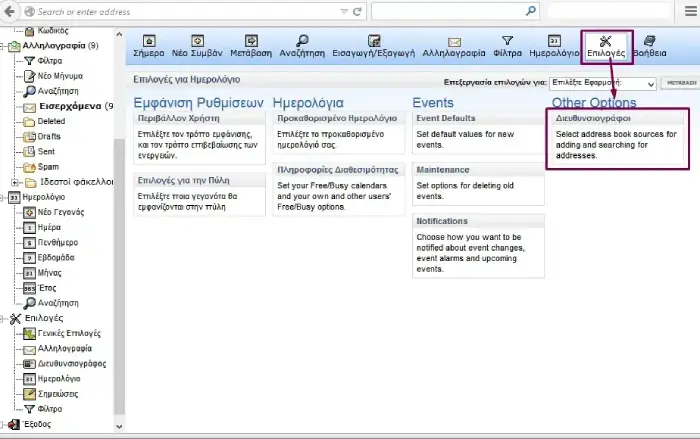The image size is (700, 439).
Task: Open Αλληλογραφία under Επιλογές in sidebar
Action: tap(65, 349)
